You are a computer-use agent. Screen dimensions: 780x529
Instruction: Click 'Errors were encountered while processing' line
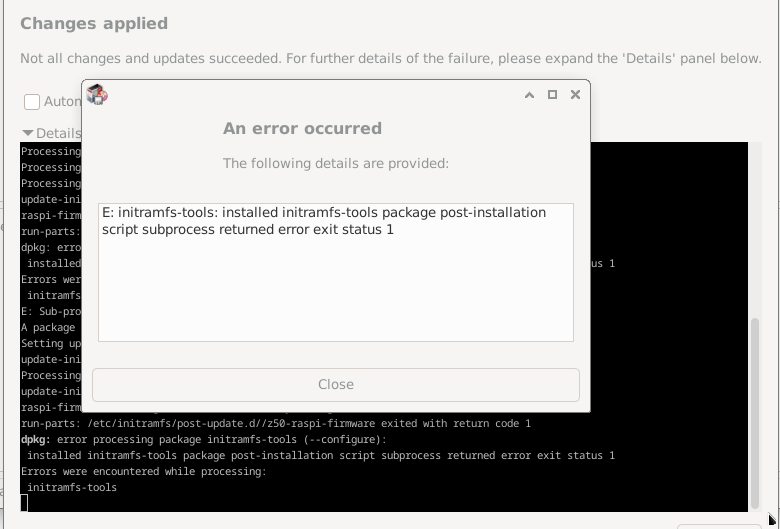point(144,471)
